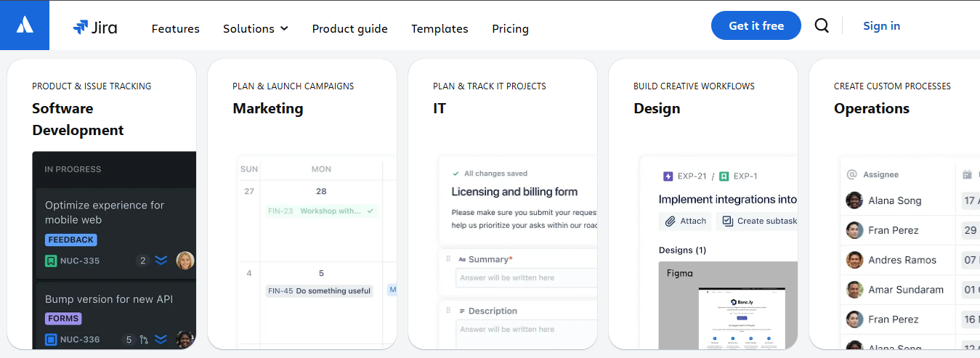Click Andres Ramos avatar photo
This screenshot has width=980, height=358.
click(854, 260)
